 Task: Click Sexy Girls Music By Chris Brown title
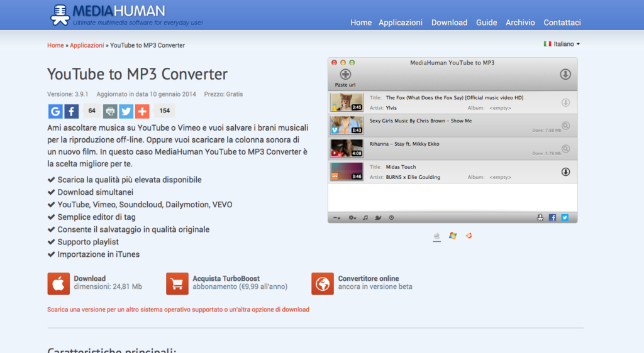tap(421, 121)
